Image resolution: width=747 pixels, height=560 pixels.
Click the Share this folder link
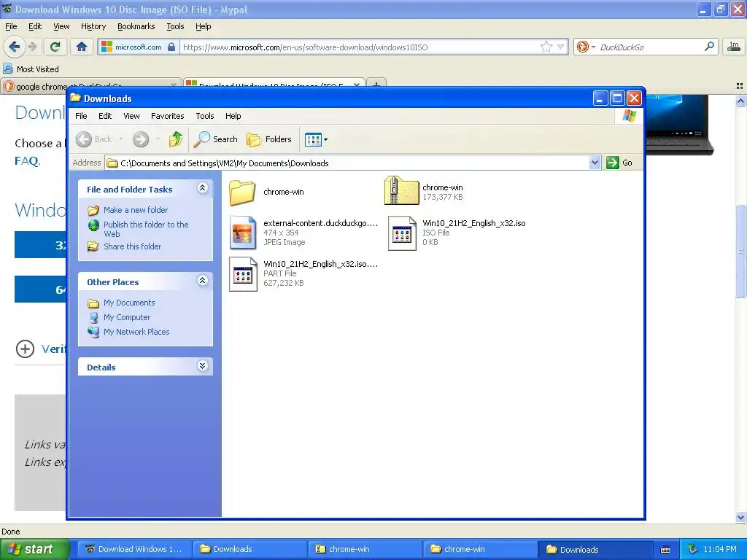tap(133, 246)
